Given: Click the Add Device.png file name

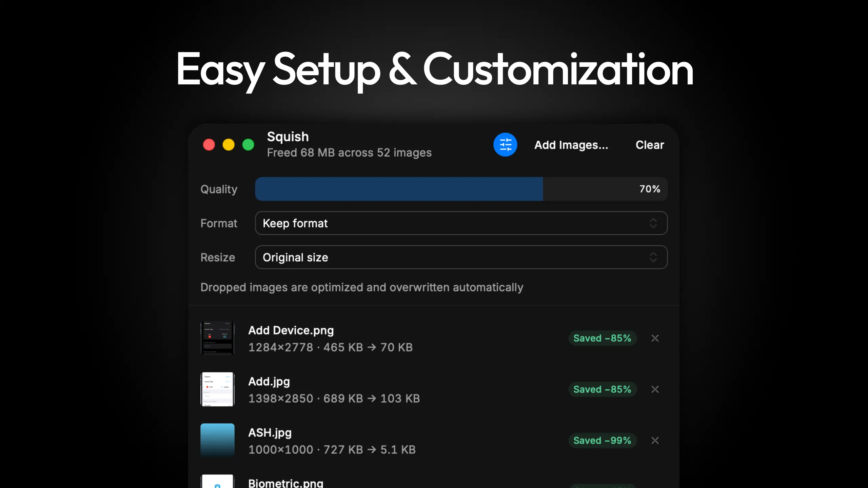Looking at the screenshot, I should pos(291,330).
